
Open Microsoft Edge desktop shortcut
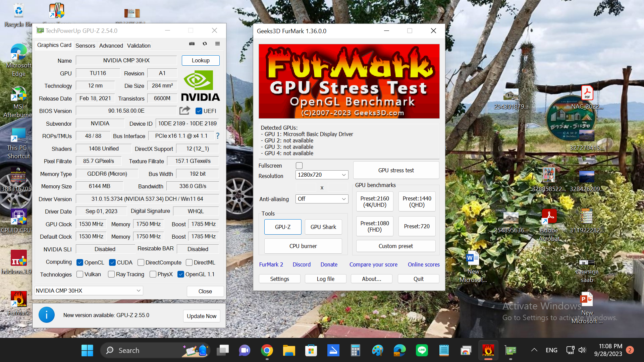tap(18, 60)
